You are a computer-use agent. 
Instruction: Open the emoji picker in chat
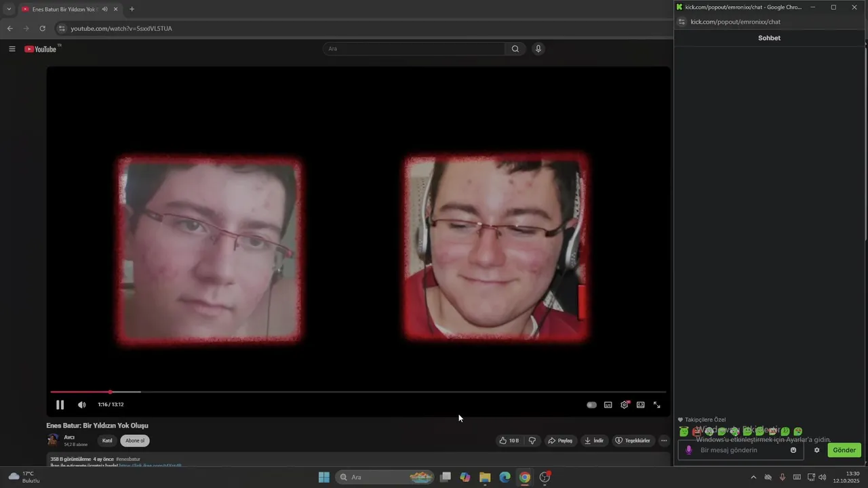coord(793,450)
